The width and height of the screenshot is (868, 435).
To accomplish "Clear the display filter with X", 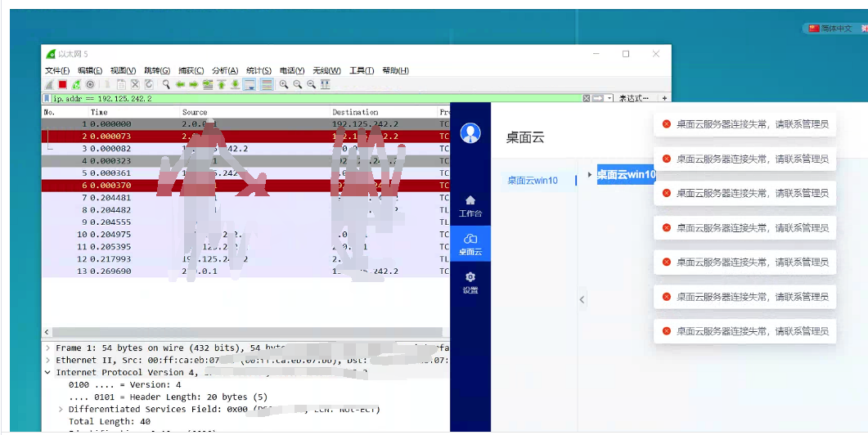I will point(587,98).
